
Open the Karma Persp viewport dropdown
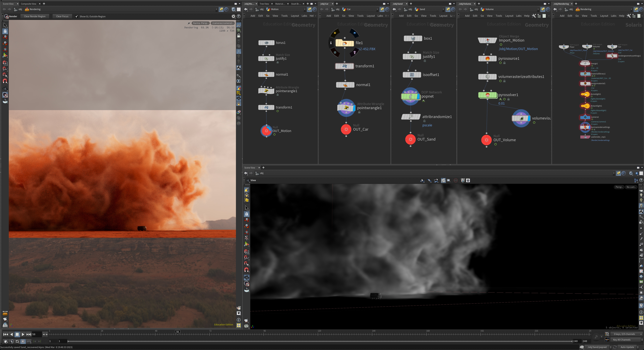point(201,23)
